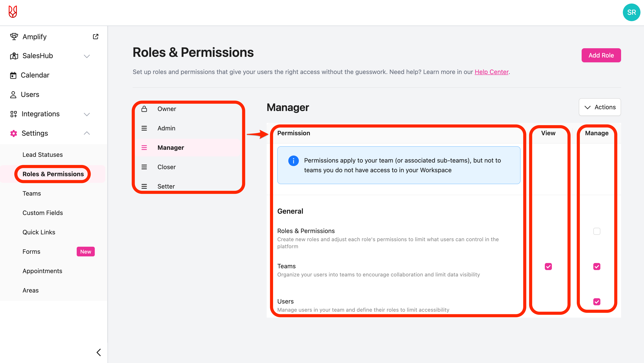Go to Custom Fields settings
This screenshot has height=363, width=644.
coord(43,213)
